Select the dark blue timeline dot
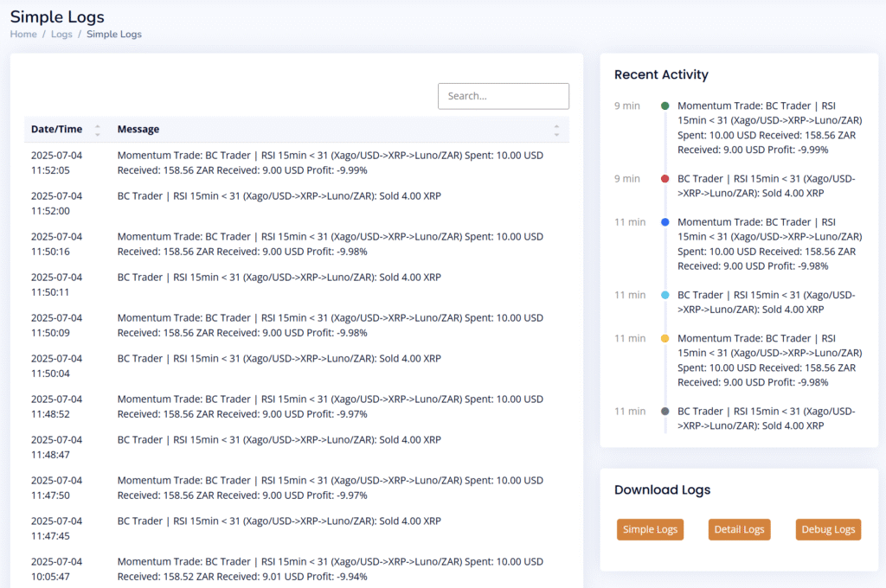Screen dimensions: 886x588 click(x=664, y=222)
